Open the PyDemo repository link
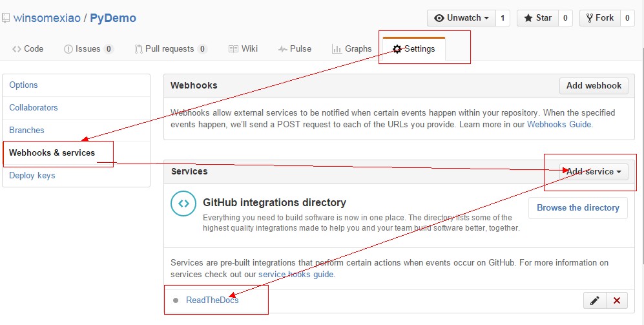 point(113,18)
